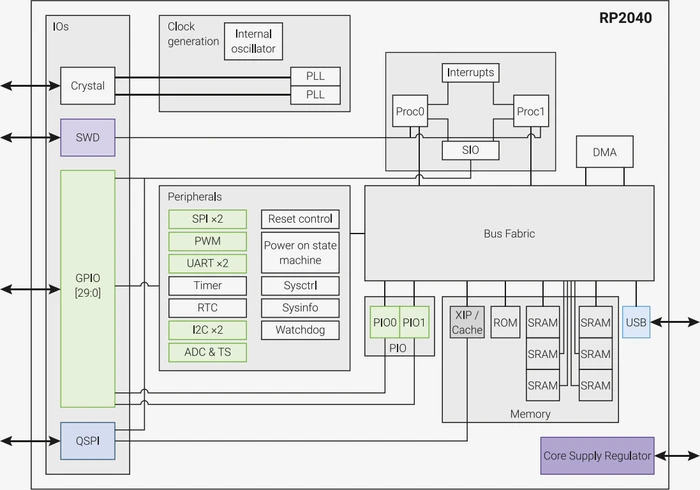
Task: Select the light blue USB block
Action: point(636,322)
